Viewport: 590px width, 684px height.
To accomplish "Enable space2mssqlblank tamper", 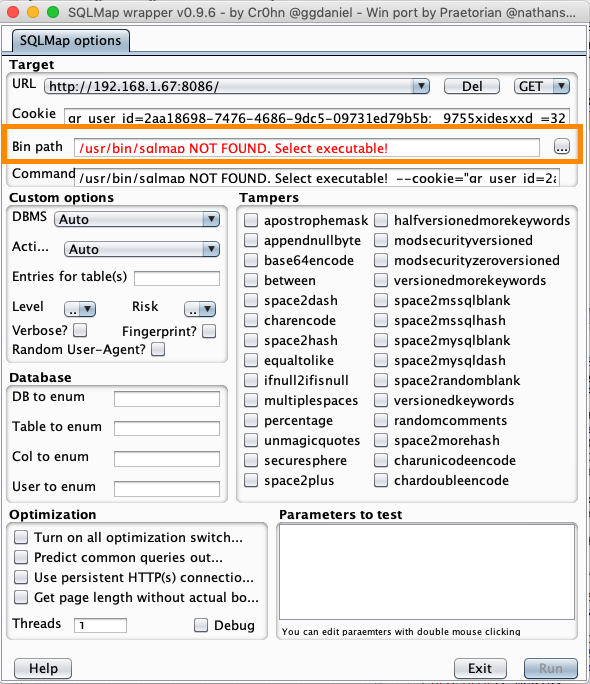I will (381, 301).
